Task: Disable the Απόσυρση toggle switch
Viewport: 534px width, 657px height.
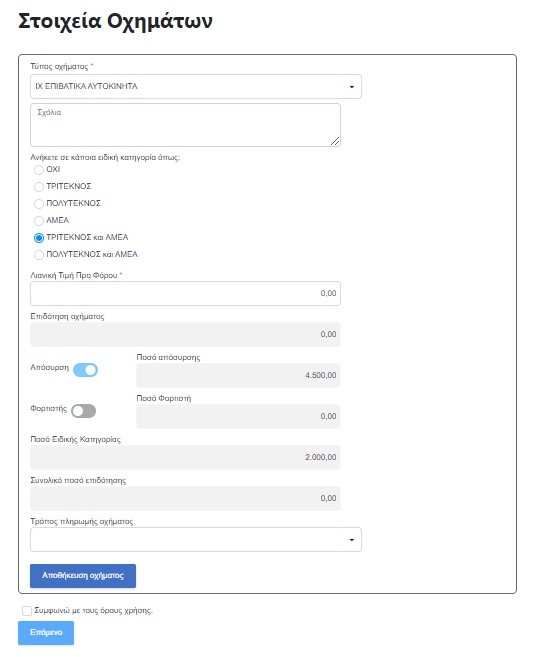Action: coord(86,370)
